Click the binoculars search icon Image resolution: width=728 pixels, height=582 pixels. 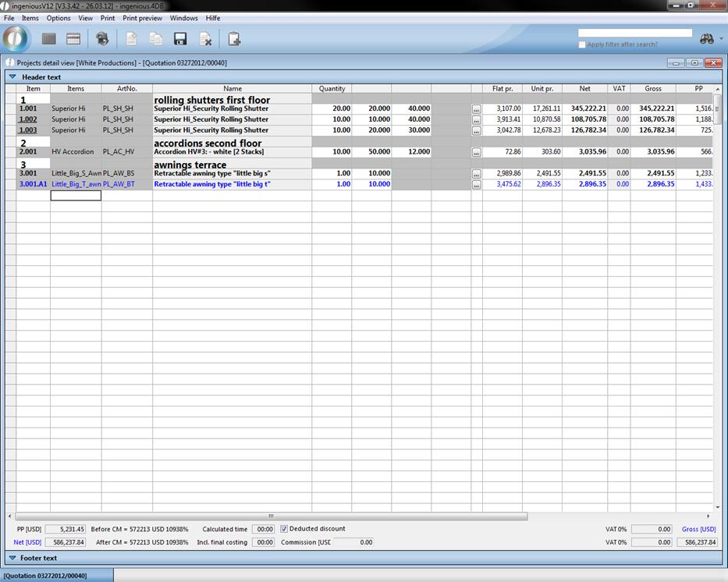pos(707,38)
